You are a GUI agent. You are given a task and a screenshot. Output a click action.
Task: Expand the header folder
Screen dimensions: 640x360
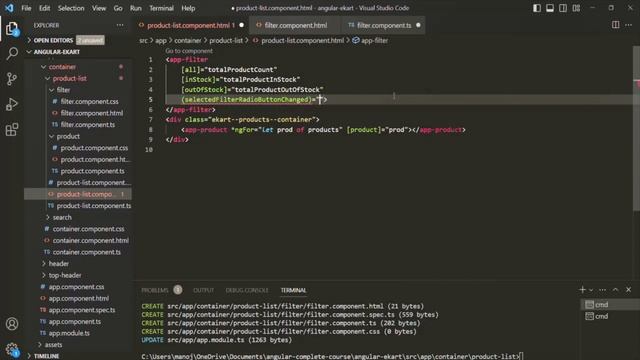click(x=59, y=264)
